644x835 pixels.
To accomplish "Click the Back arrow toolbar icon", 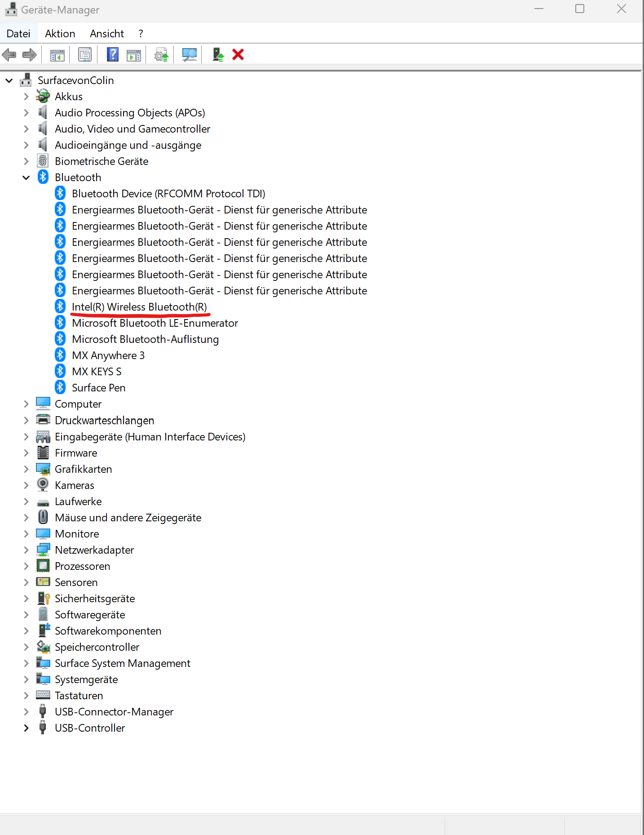I will pyautogui.click(x=9, y=55).
